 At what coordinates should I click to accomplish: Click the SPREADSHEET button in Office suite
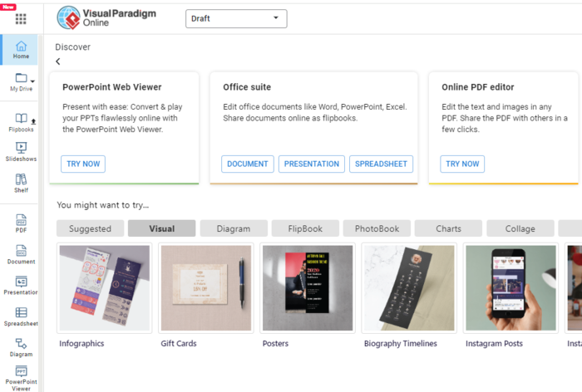pos(381,164)
